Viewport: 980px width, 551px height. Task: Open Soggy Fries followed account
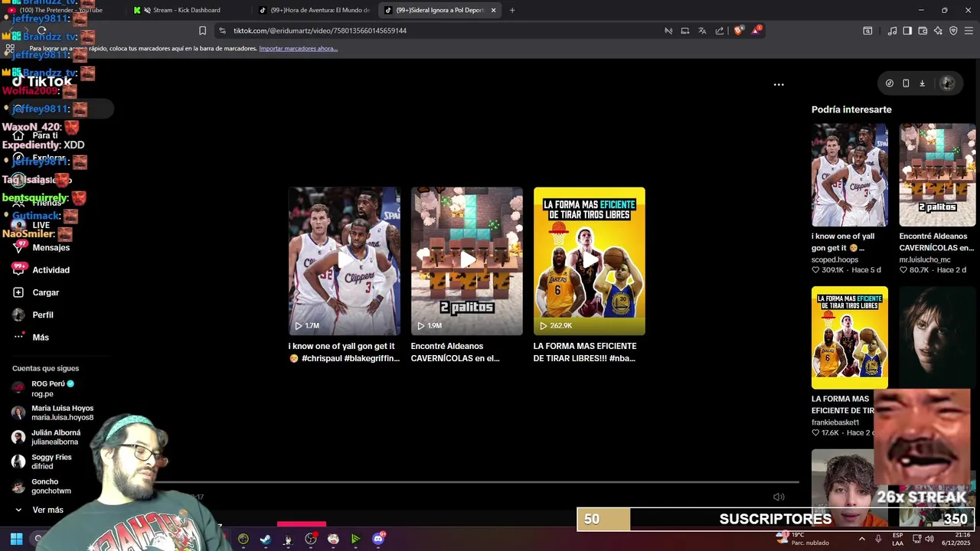coord(51,461)
